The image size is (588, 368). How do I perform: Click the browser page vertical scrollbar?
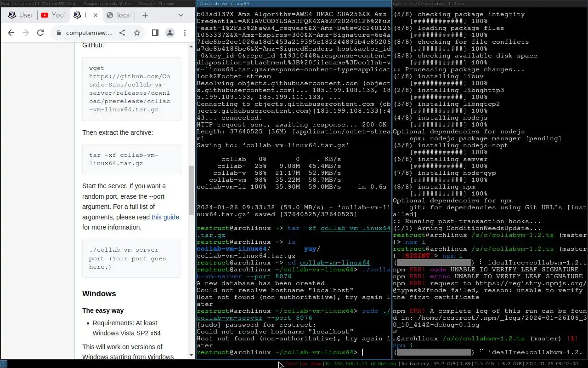[x=192, y=190]
